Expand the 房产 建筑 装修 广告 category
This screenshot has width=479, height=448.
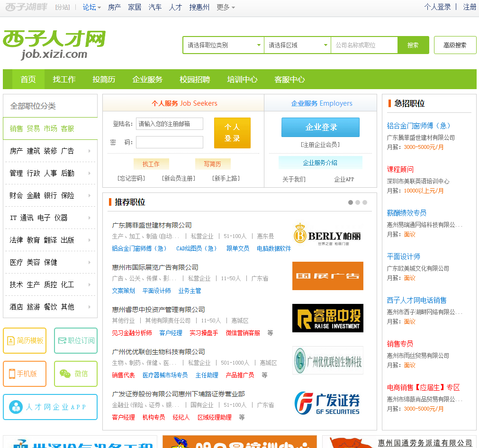(x=50, y=151)
